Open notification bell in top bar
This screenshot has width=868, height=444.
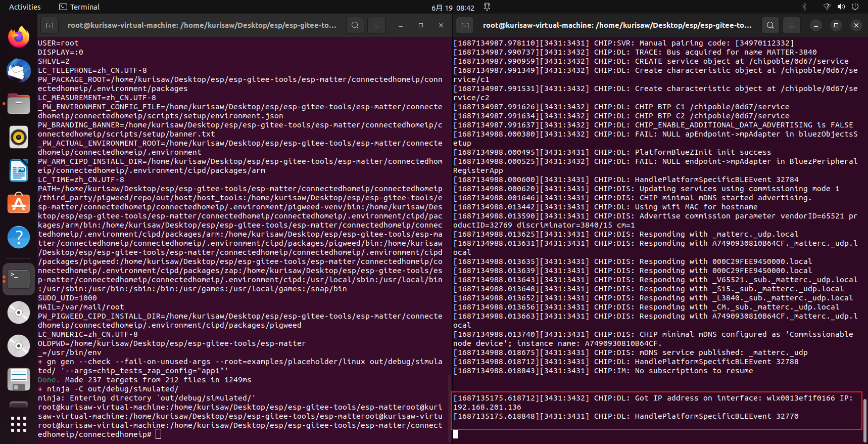coord(487,7)
